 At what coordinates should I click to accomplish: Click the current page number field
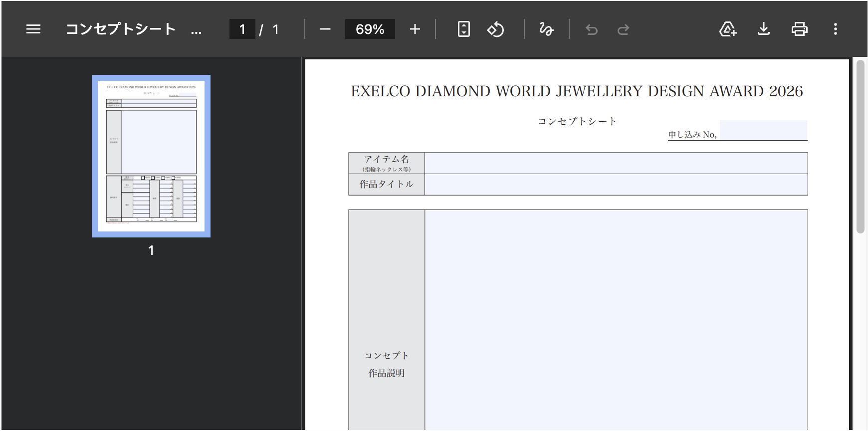click(242, 29)
